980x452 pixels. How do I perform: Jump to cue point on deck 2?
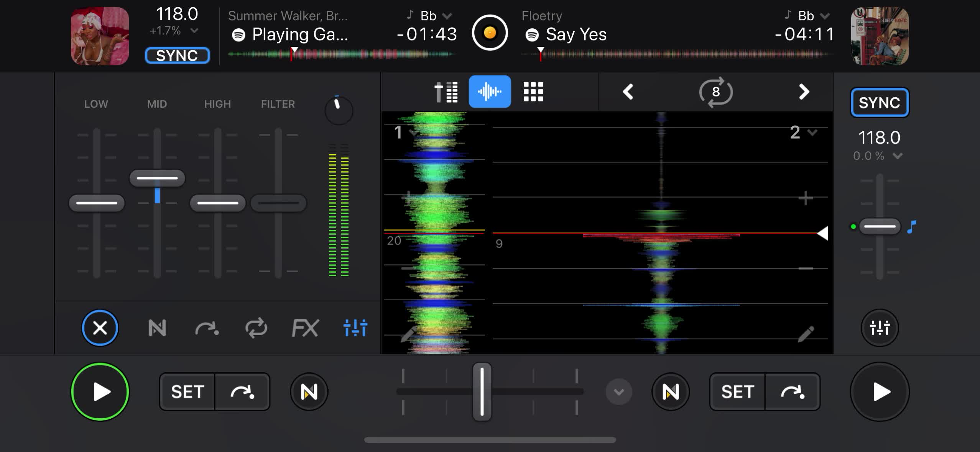pyautogui.click(x=793, y=392)
